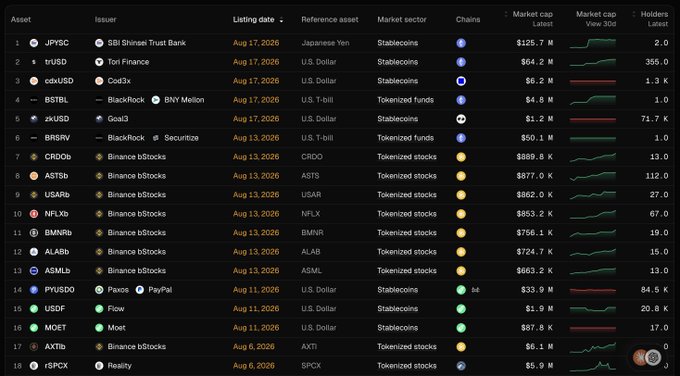Open the NFLXb asset icon
The height and width of the screenshot is (376, 680).
click(x=34, y=214)
